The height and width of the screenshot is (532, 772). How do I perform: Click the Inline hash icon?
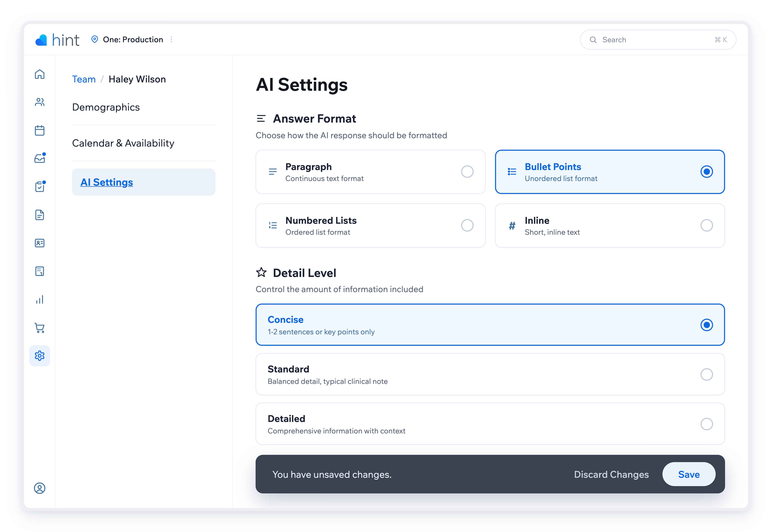pyautogui.click(x=512, y=226)
